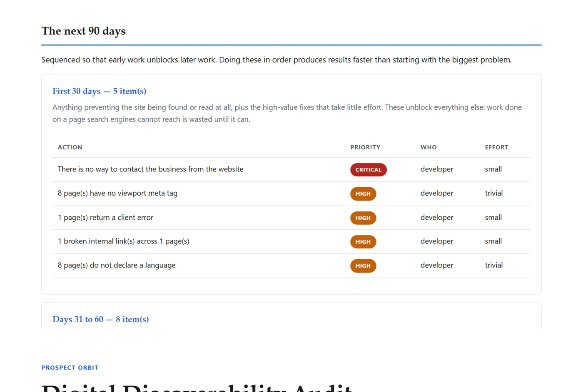
Task: Click "developer" in the client error row
Action: click(x=437, y=218)
